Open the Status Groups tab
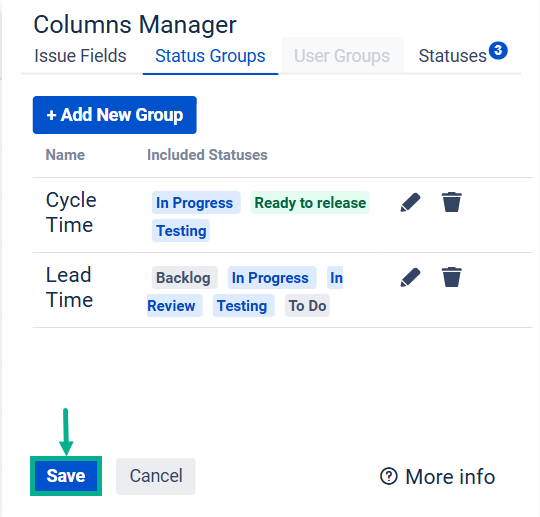 click(210, 56)
